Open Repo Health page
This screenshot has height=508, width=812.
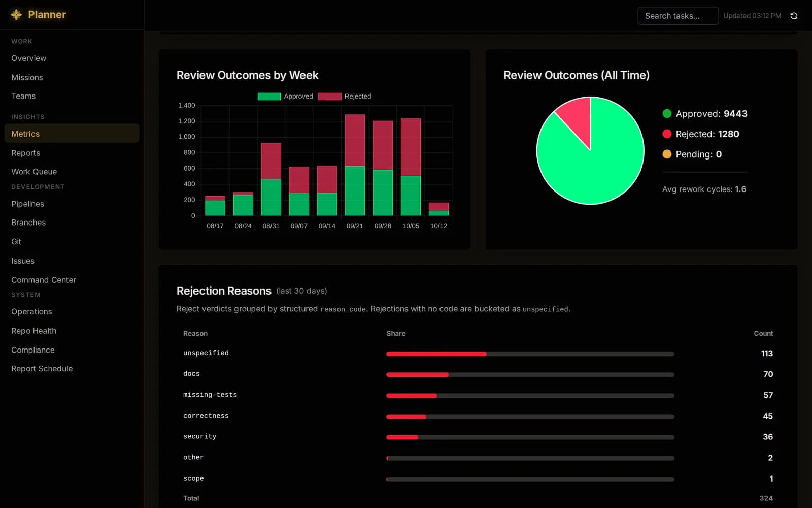(x=34, y=331)
